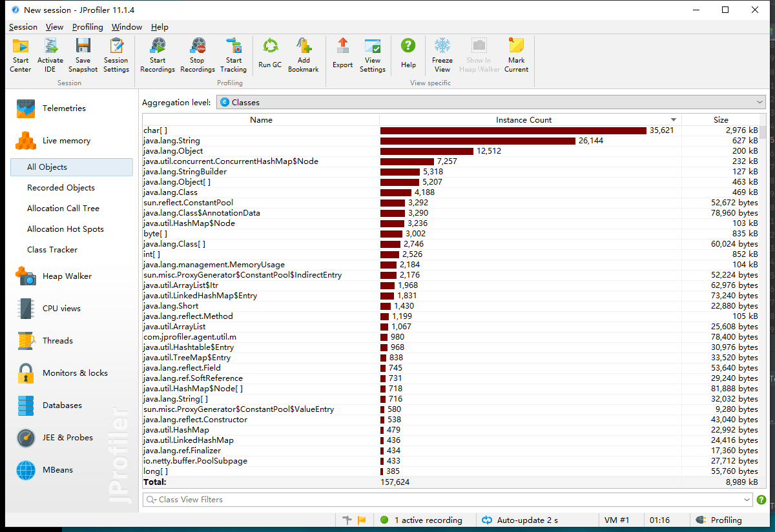Screen dimensions: 775x532
Task: Click the byte[ ] instance count bar
Action: click(391, 234)
